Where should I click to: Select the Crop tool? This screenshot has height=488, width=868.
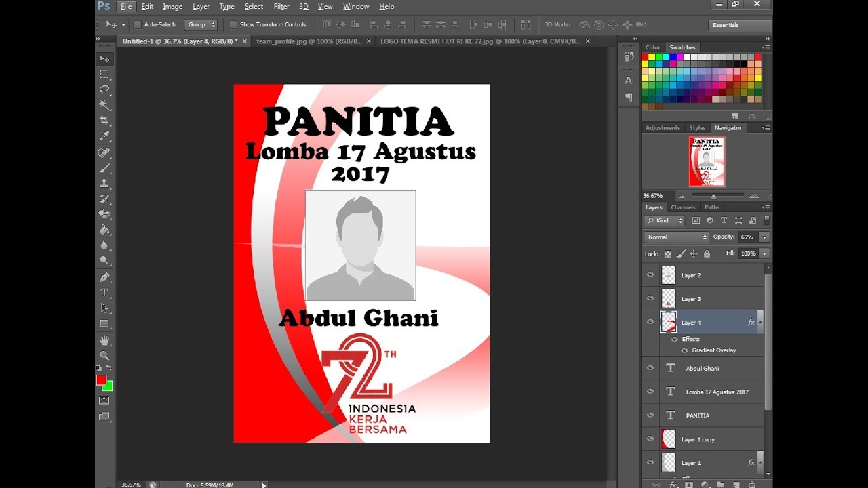click(x=104, y=121)
